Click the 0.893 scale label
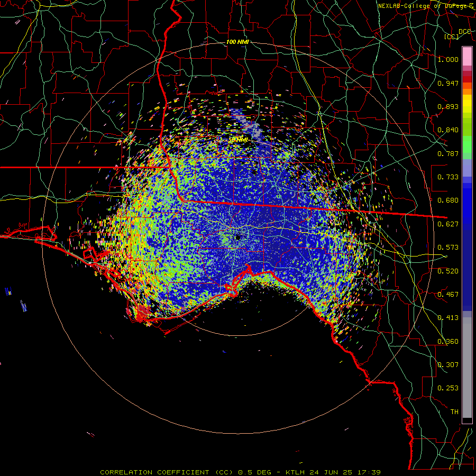The height and width of the screenshot is (476, 476). (x=448, y=106)
